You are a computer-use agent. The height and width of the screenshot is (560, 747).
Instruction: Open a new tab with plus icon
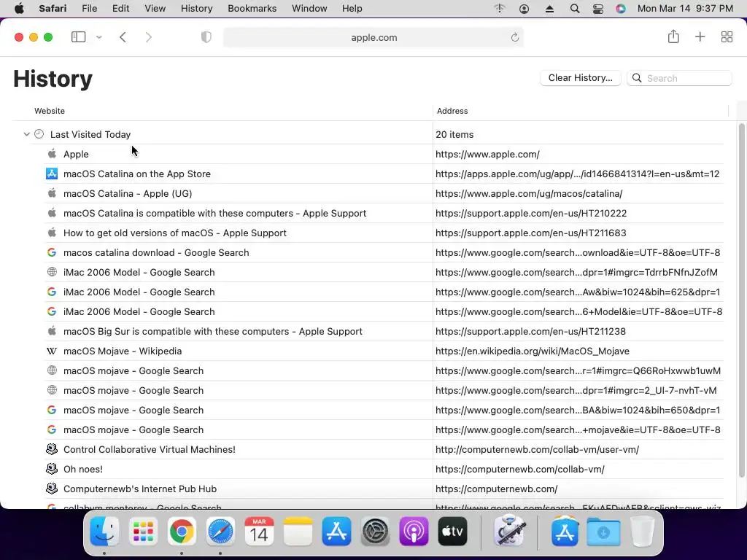click(700, 37)
